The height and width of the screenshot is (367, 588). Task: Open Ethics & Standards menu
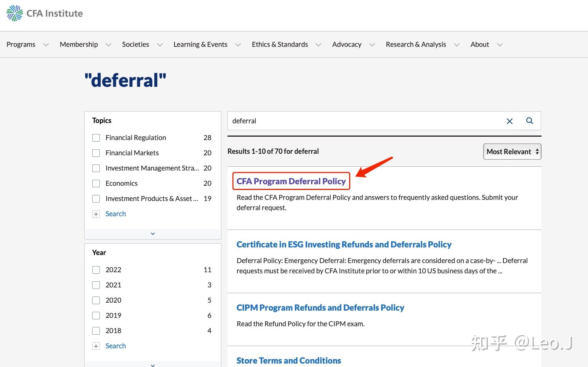pyautogui.click(x=280, y=45)
